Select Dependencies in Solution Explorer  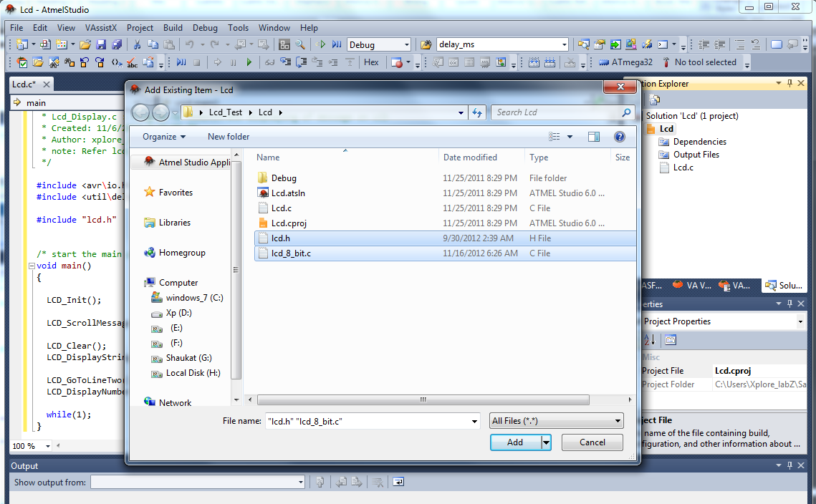tap(699, 142)
